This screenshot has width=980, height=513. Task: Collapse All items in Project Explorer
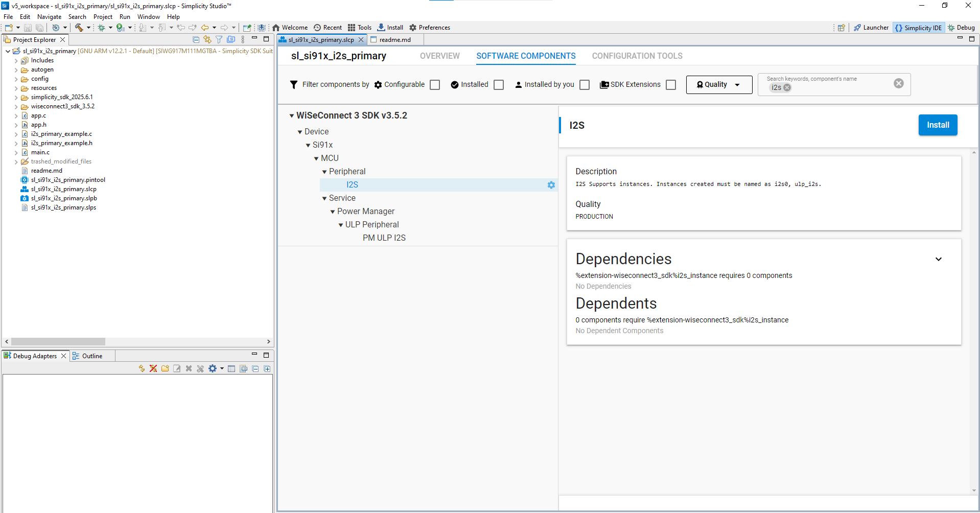[196, 39]
